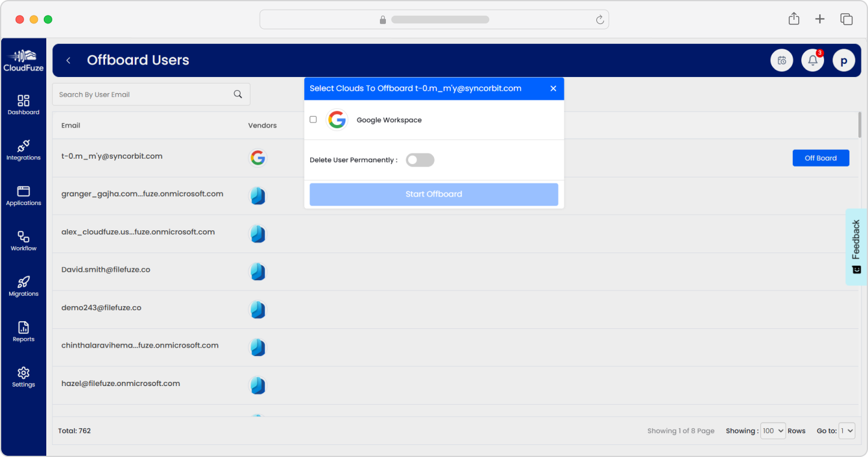Open the Applications section
The height and width of the screenshot is (457, 868).
pyautogui.click(x=23, y=195)
